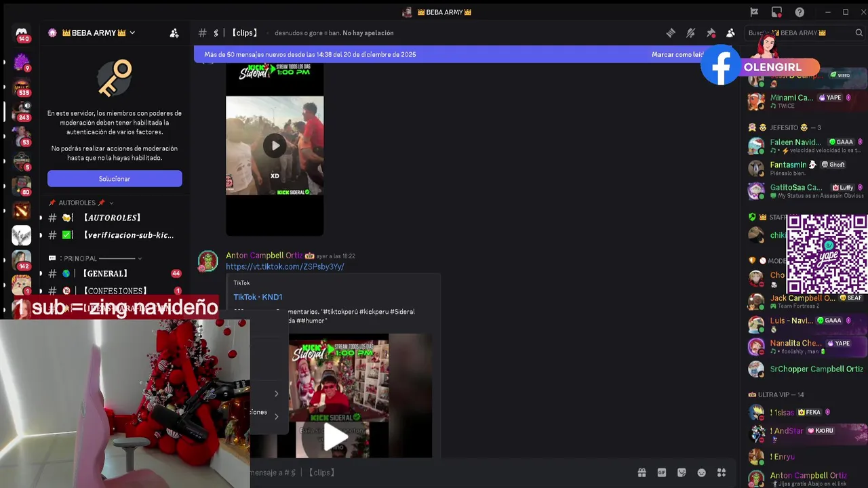Click Marcar como leído in new messages bar
The image size is (868, 488).
[x=678, y=54]
